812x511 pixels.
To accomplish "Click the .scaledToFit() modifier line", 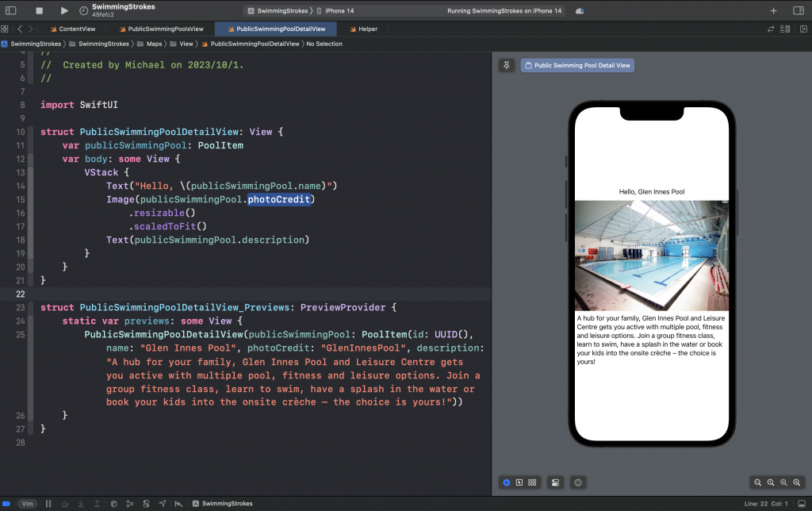I will coord(168,226).
